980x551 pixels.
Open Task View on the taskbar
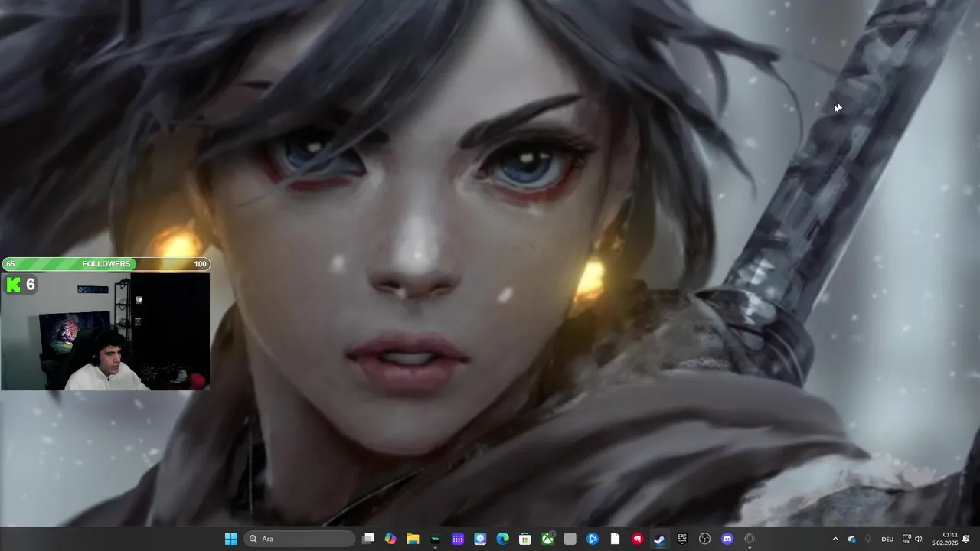pos(368,539)
